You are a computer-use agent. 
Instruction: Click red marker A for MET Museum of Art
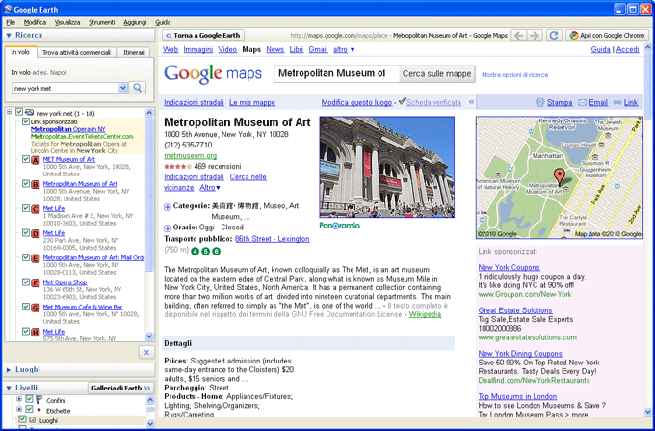[36, 160]
